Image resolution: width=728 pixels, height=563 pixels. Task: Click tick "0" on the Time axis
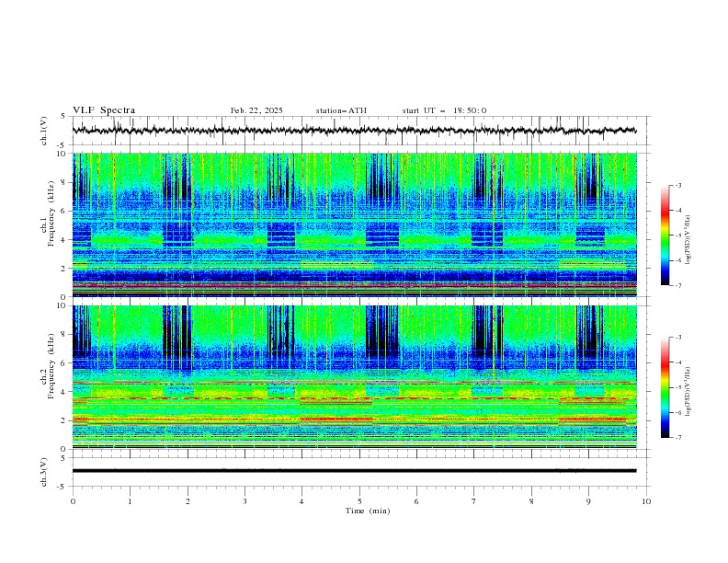pyautogui.click(x=73, y=501)
